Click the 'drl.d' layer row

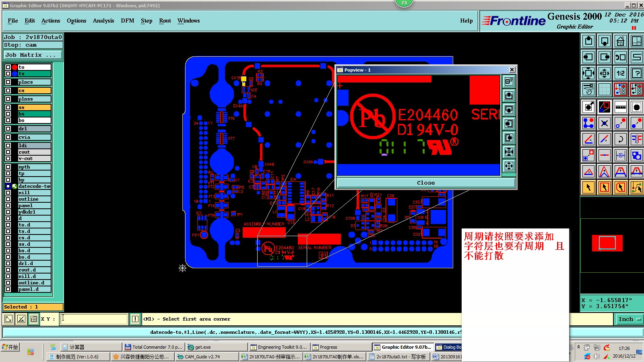tap(34, 263)
